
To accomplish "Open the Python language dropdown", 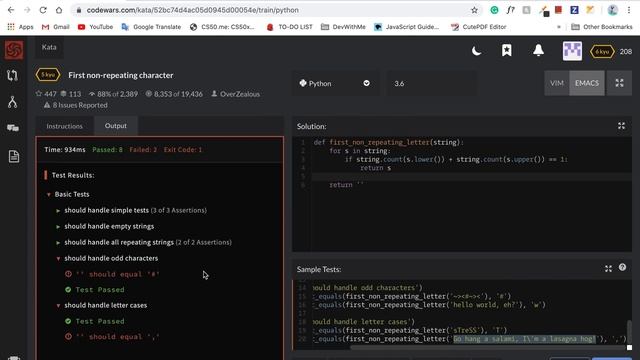I will click(335, 83).
